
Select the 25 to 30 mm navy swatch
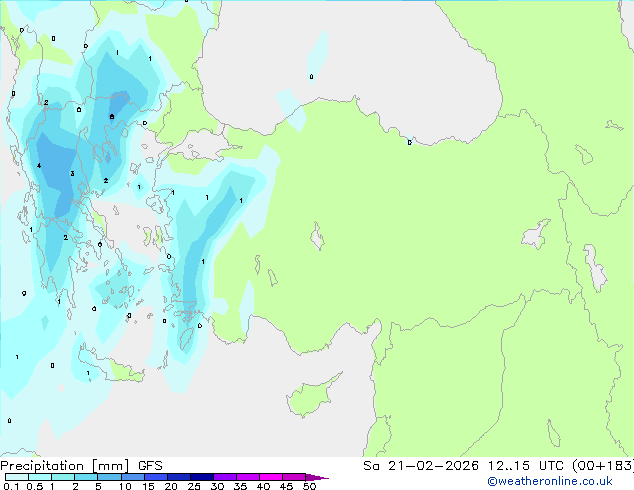click(202, 477)
